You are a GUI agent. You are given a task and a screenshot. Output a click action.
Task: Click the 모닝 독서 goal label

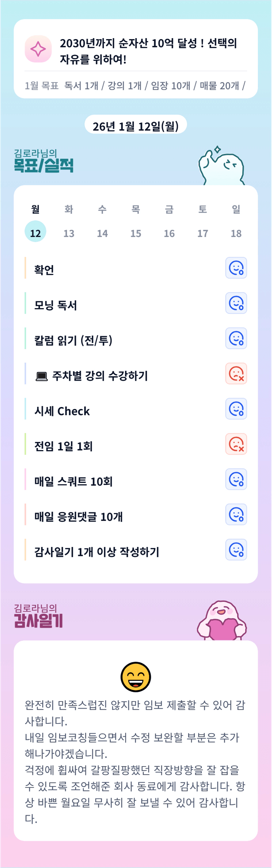tap(56, 305)
